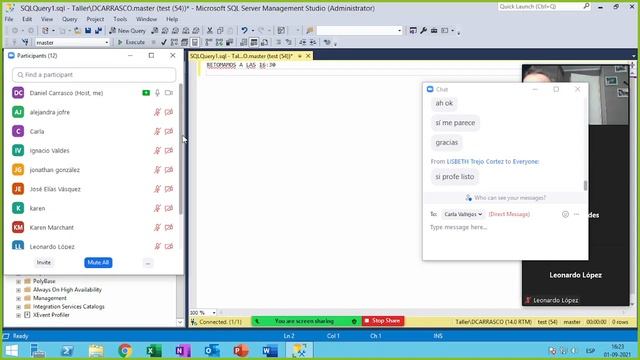
Task: Open the View menu
Action: (x=47, y=19)
